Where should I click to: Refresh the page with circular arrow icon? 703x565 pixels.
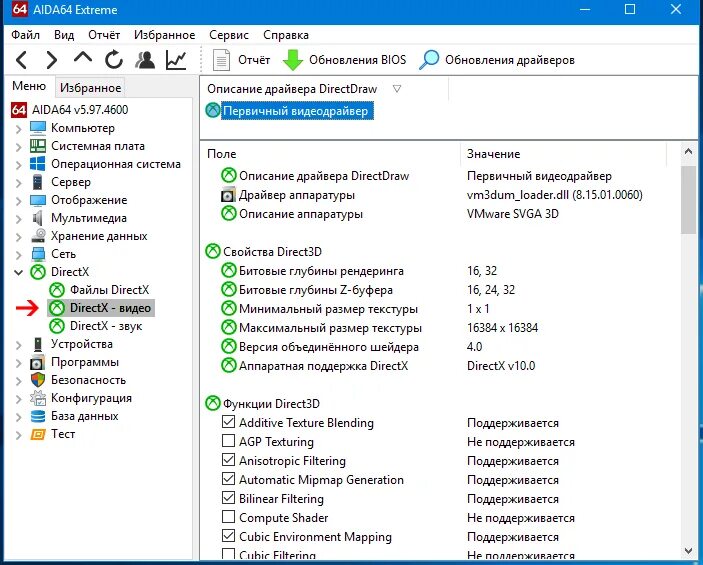pos(114,60)
